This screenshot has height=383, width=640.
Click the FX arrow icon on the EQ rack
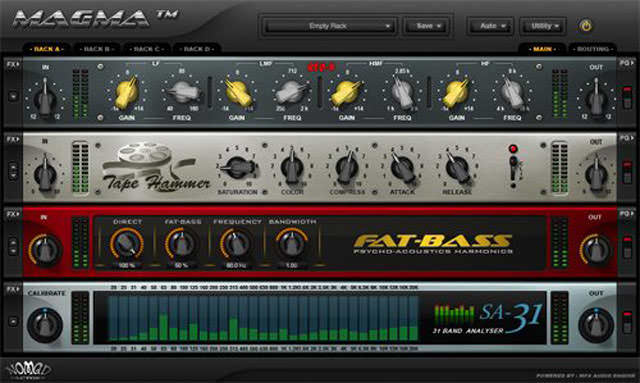pyautogui.click(x=13, y=64)
